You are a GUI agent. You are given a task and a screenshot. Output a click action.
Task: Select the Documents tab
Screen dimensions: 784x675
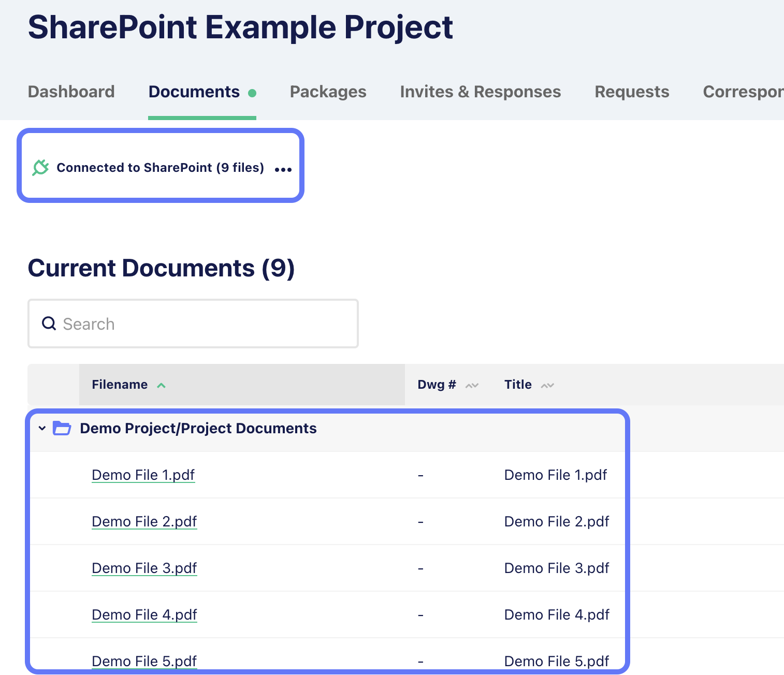coord(194,92)
